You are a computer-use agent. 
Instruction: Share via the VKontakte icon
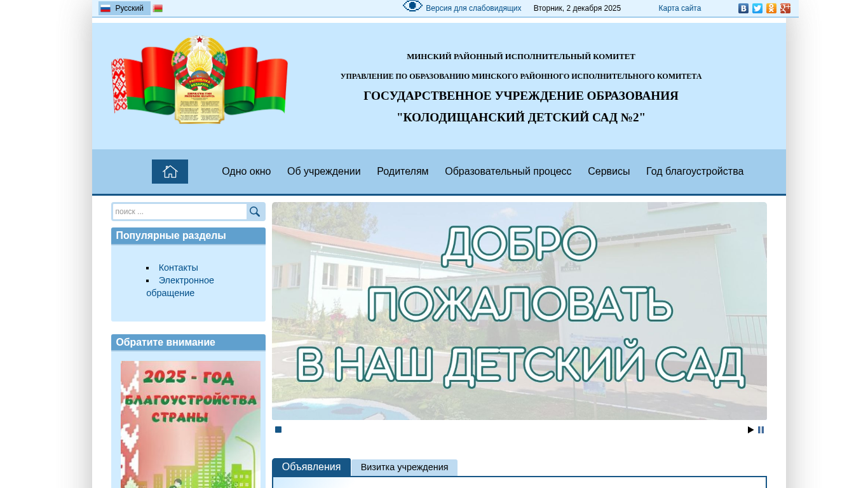(743, 8)
